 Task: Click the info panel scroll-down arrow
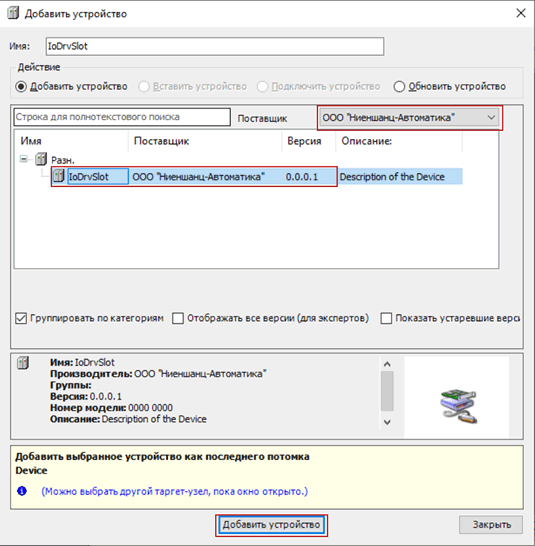[387, 422]
